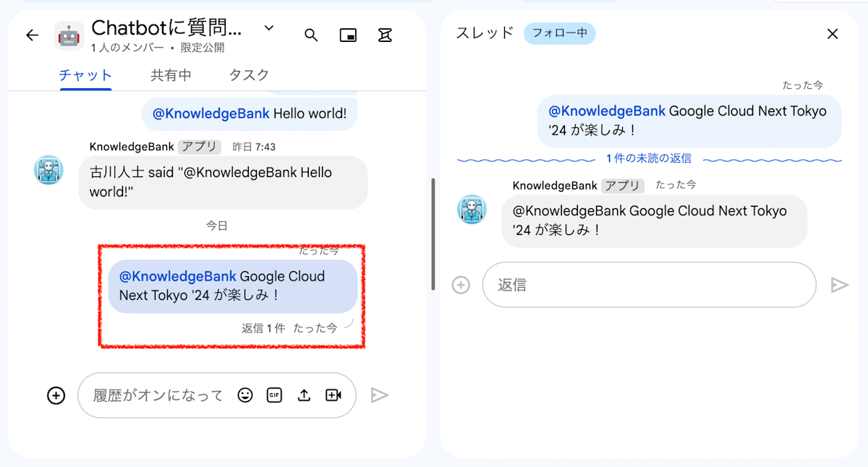Click the chat panel vertical scrollbar
868x467 pixels.
(433, 234)
